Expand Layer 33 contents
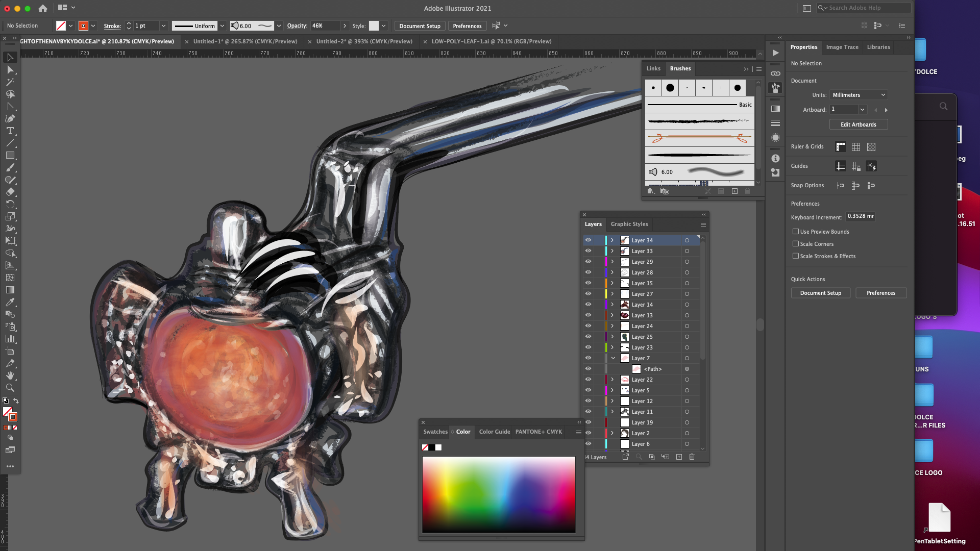This screenshot has width=980, height=551. click(x=612, y=251)
